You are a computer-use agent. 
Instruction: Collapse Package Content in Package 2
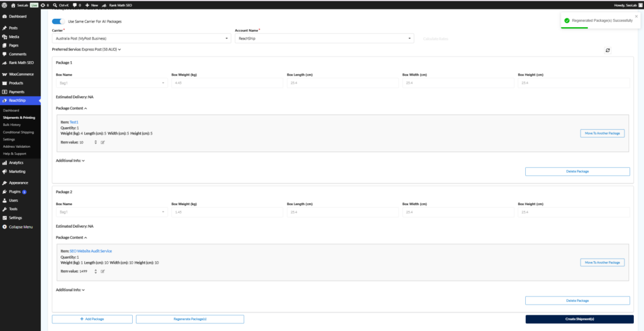72,237
